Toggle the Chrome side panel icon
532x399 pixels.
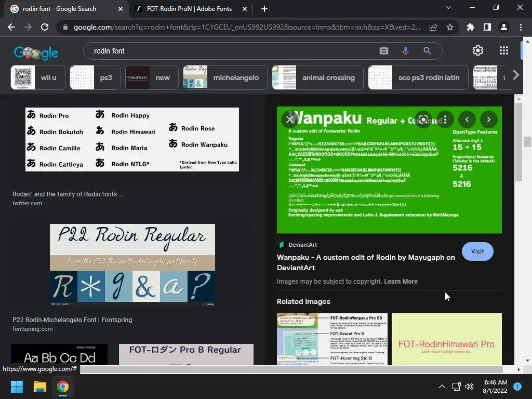pos(487,27)
